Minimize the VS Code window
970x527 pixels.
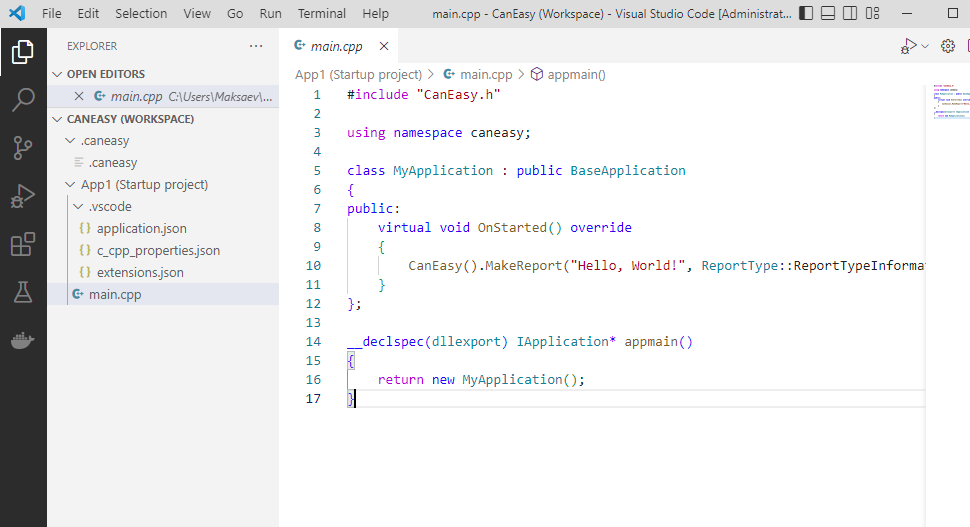pyautogui.click(x=907, y=13)
